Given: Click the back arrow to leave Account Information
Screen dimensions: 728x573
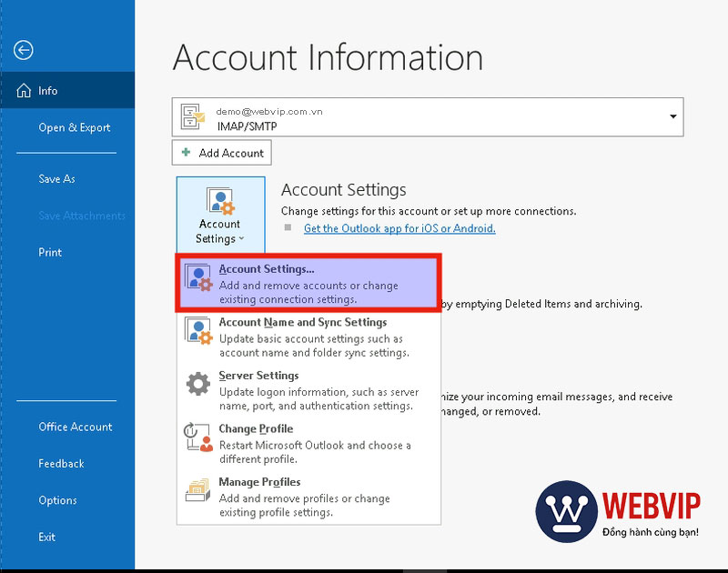Looking at the screenshot, I should pos(25,50).
